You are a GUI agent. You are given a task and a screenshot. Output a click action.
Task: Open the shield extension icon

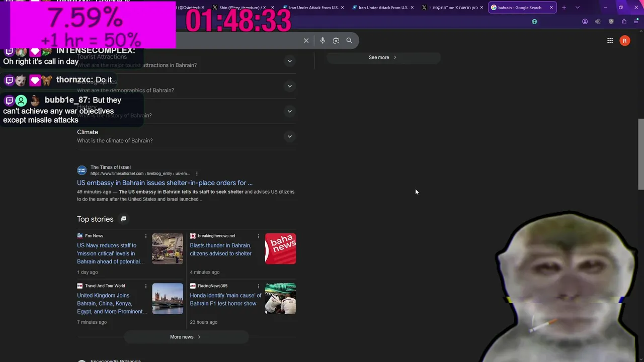pos(611,22)
